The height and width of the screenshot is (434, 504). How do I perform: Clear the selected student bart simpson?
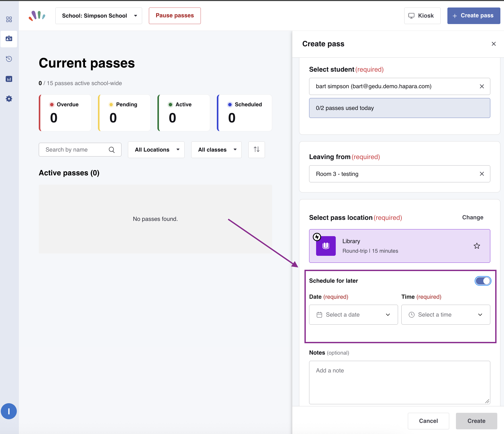pos(482,86)
